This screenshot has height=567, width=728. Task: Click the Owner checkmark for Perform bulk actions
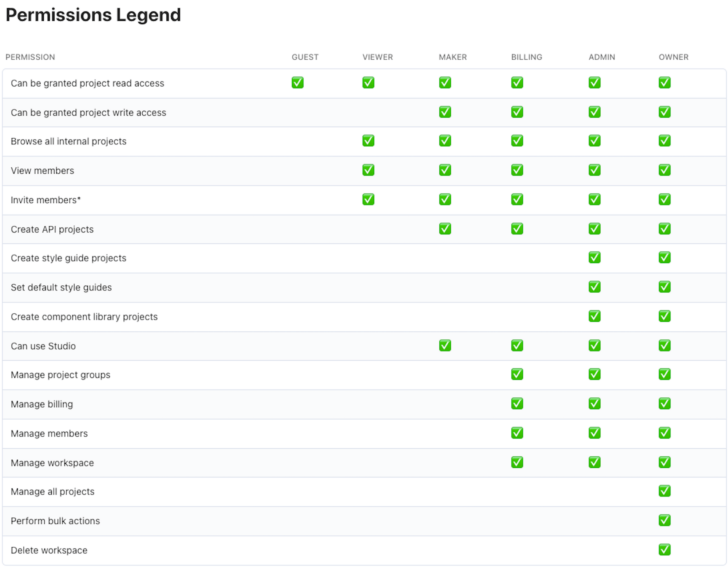coord(665,521)
